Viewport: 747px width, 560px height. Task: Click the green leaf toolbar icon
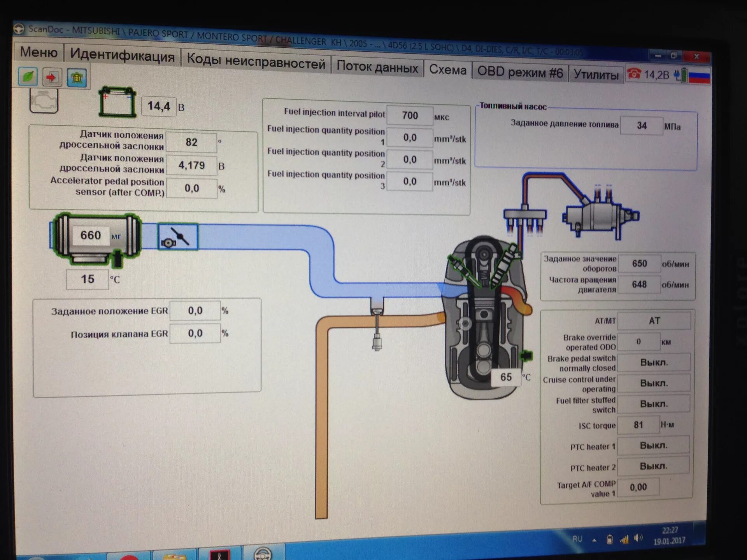[28, 76]
